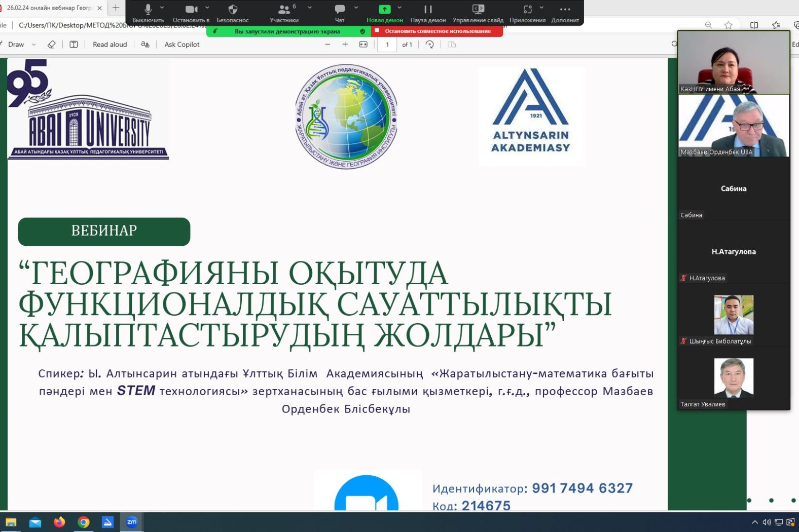Expand the Draw tool dropdown arrow
This screenshot has width=799, height=532.
(34, 45)
